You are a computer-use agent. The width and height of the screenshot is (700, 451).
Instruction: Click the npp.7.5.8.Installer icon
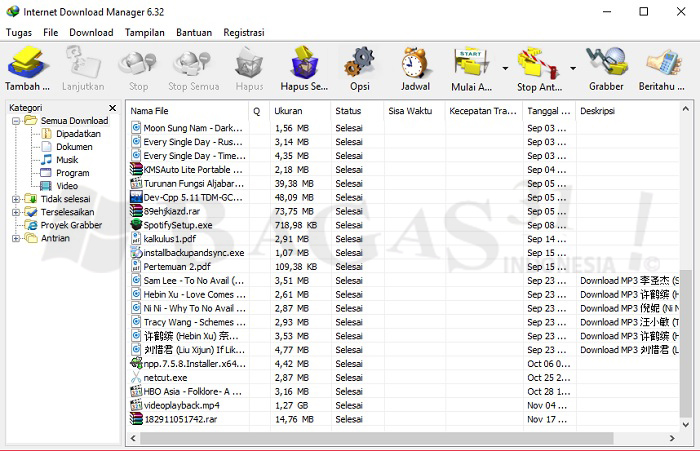click(136, 363)
